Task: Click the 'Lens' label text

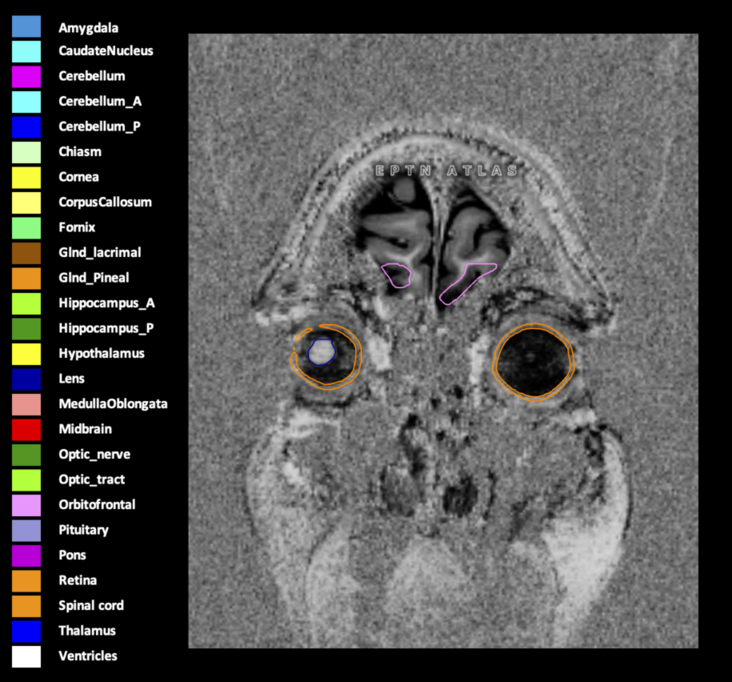Action: coord(71,379)
